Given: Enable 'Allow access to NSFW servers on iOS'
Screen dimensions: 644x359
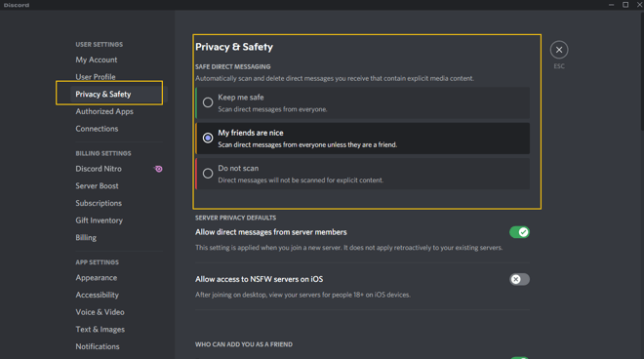Looking at the screenshot, I should [519, 279].
